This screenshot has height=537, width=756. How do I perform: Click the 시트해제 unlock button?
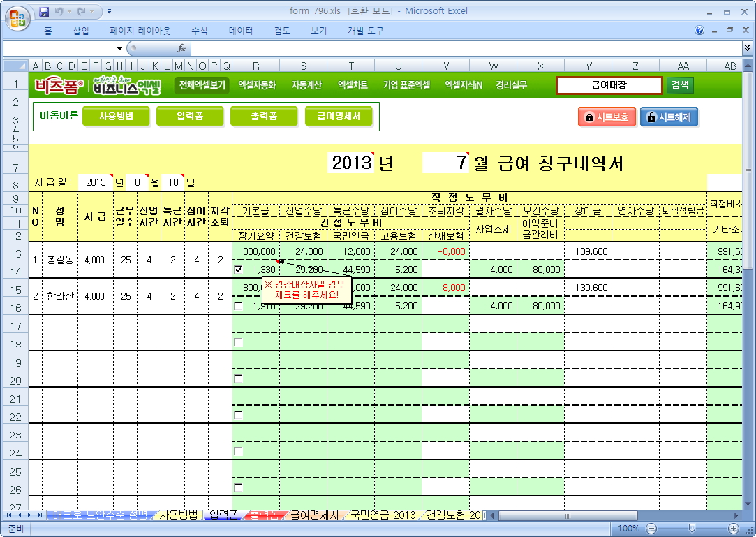(669, 117)
